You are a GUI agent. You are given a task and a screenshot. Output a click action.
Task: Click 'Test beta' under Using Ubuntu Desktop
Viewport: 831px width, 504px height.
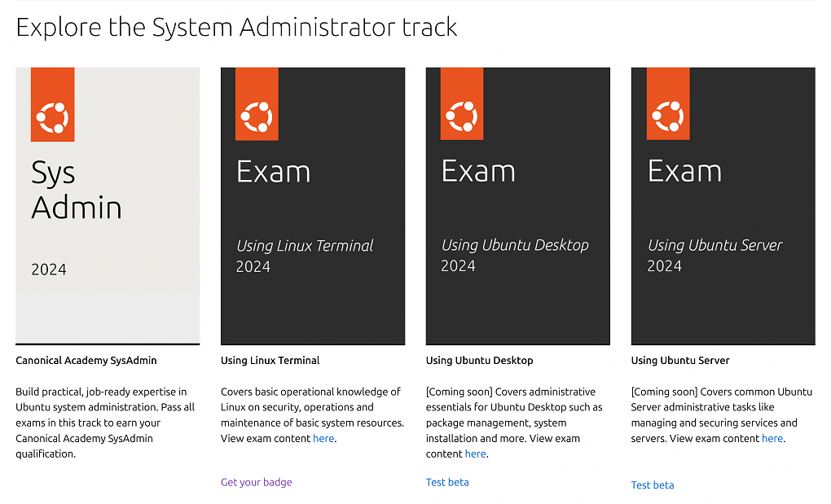coord(447,482)
